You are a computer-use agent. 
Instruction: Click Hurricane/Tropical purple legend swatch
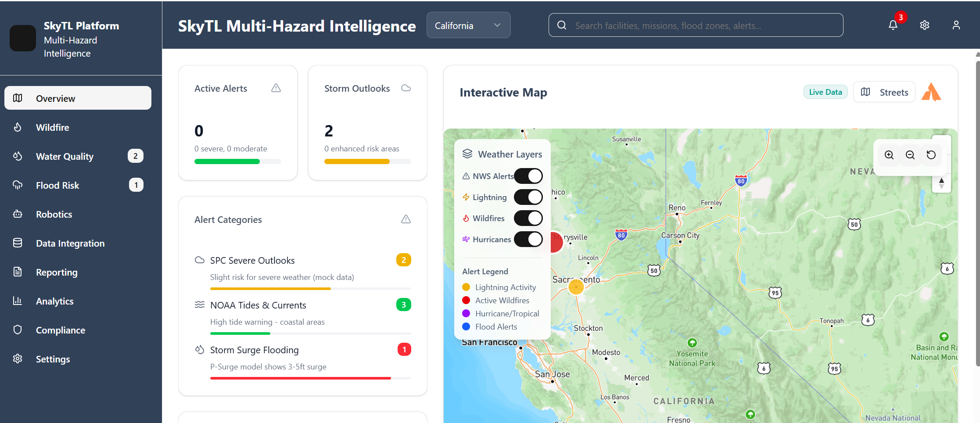tap(466, 313)
